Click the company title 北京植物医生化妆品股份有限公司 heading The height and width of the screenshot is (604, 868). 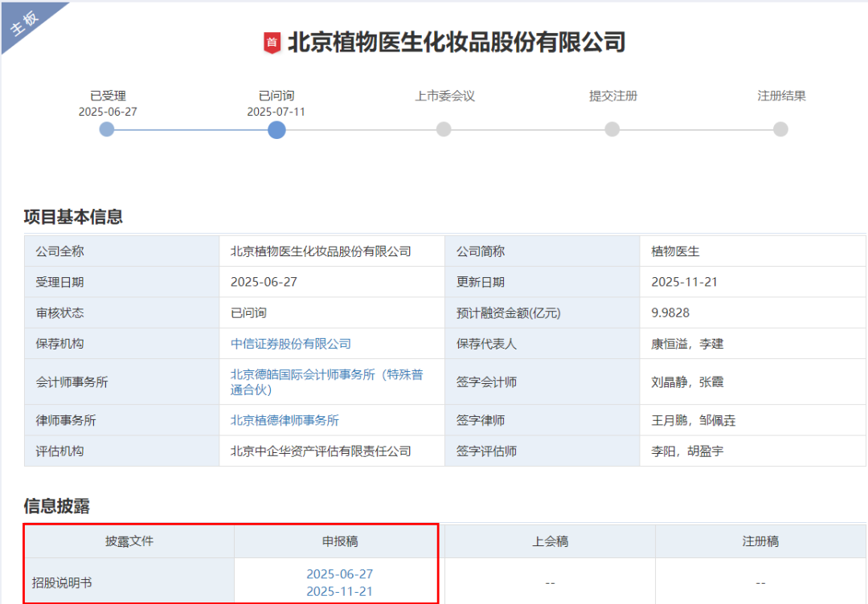tap(456, 42)
